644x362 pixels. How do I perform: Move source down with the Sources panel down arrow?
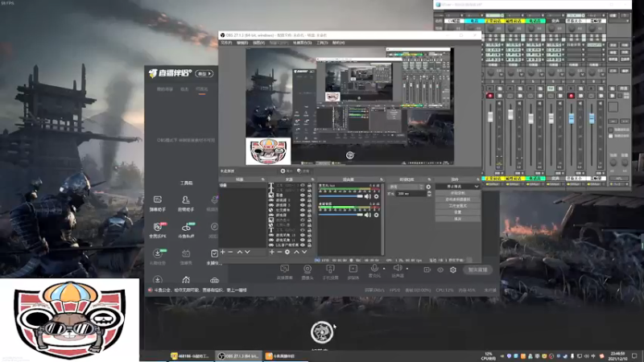(x=304, y=252)
